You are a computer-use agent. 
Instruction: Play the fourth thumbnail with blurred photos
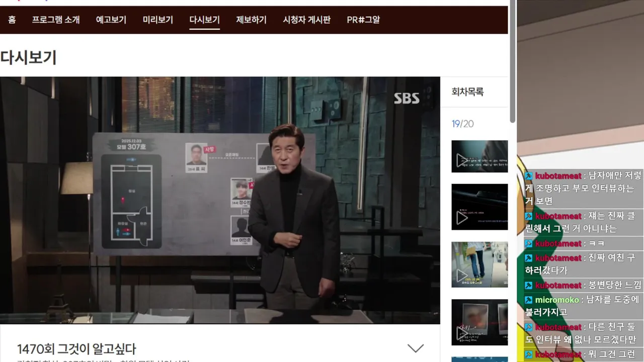point(479,322)
